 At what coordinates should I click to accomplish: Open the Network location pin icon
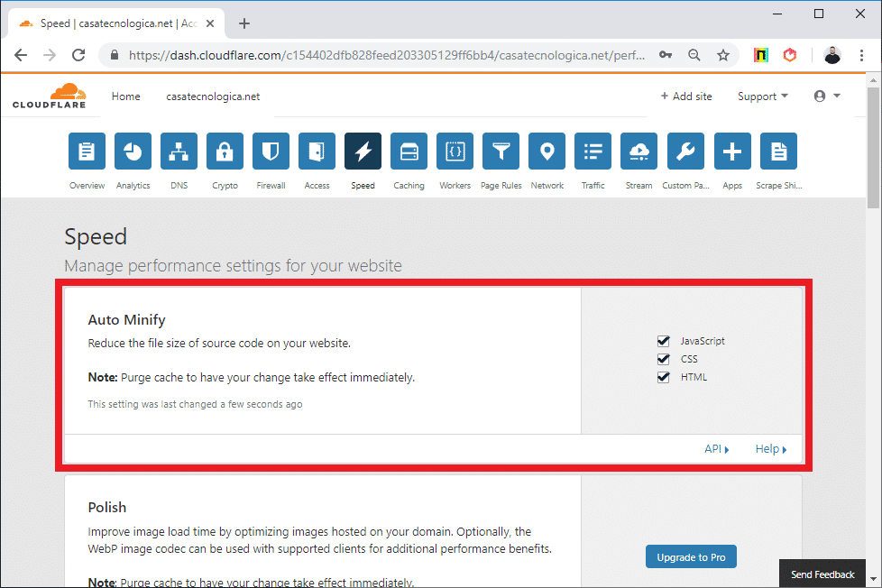(547, 151)
